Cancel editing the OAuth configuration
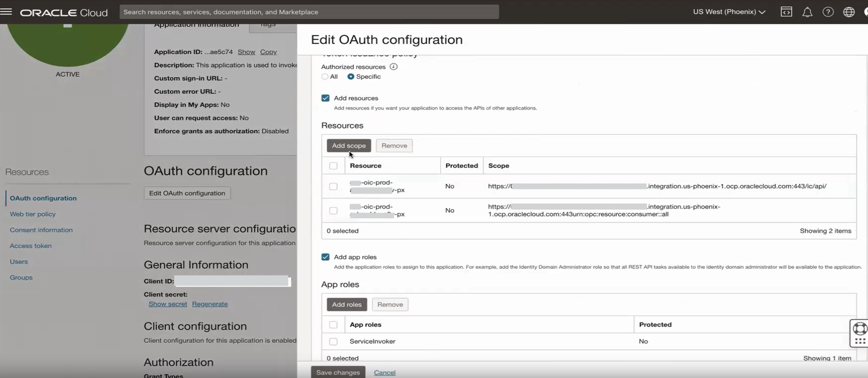The width and height of the screenshot is (868, 378). (384, 372)
